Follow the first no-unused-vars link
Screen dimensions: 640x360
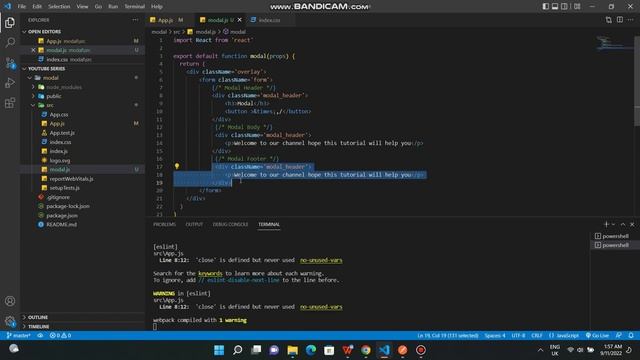point(321,260)
